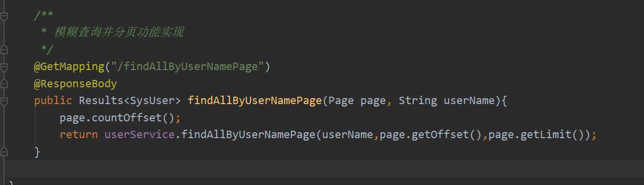The width and height of the screenshot is (644, 185).
Task: Collapse the Javadoc comment at the /** line
Action: (4, 17)
